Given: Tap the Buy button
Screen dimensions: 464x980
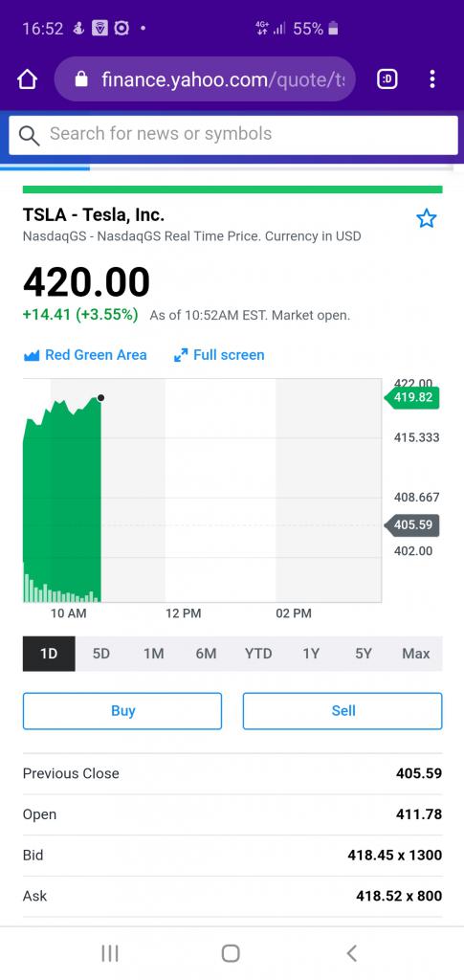Looking at the screenshot, I should click(122, 711).
